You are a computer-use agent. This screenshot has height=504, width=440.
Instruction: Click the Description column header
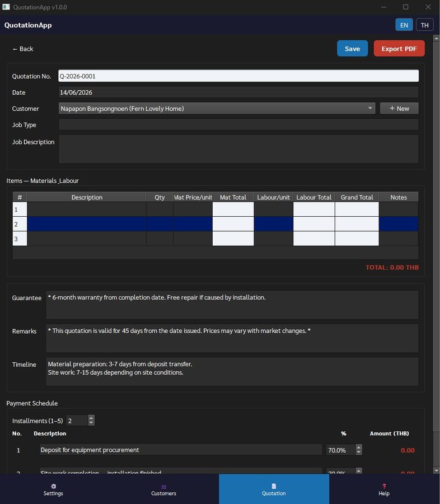point(86,197)
